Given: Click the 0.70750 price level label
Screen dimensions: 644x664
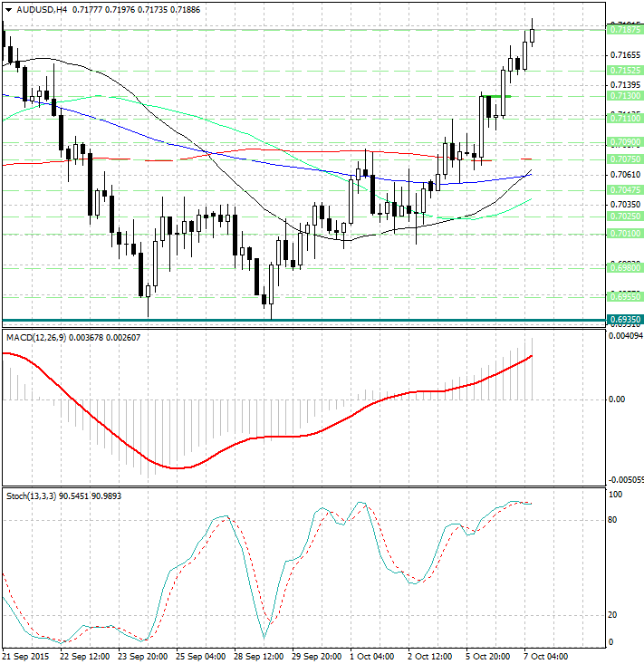Looking at the screenshot, I should (625, 159).
